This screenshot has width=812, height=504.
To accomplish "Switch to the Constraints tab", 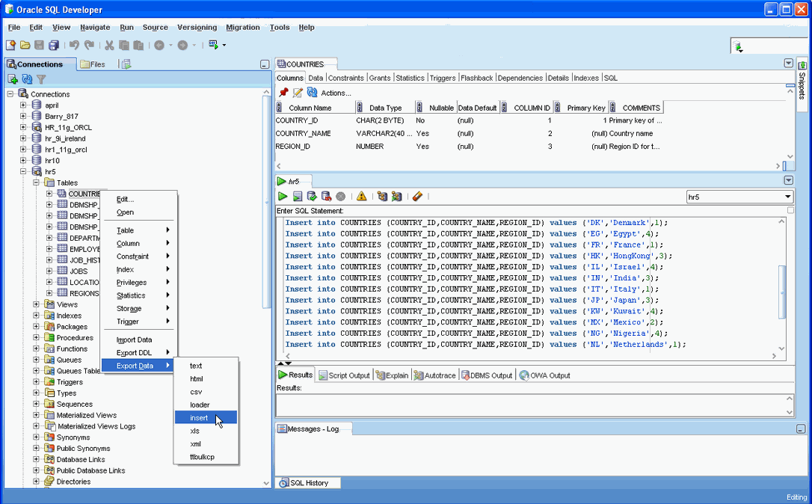I will pyautogui.click(x=345, y=78).
